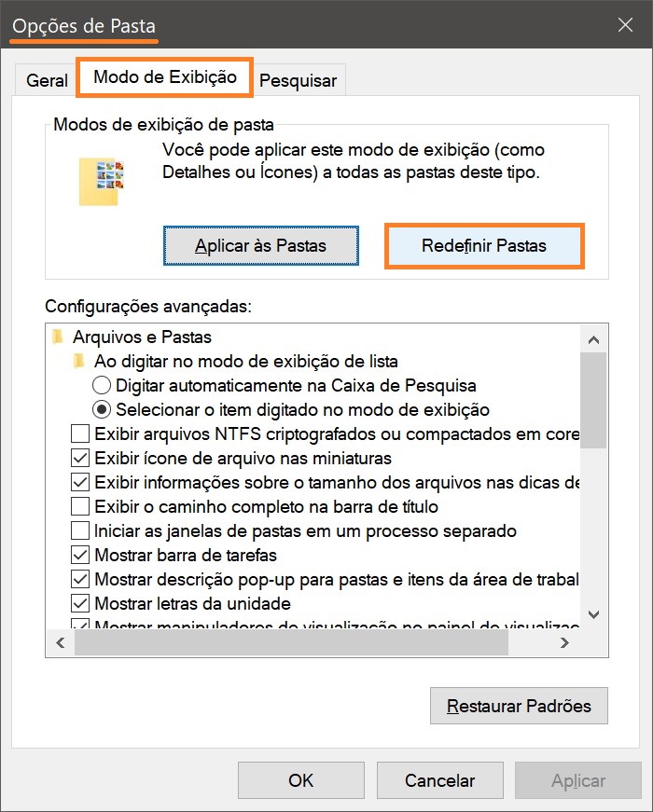Check Exibir o caminho completo na barra de título
The height and width of the screenshot is (812, 653).
pos(80,506)
